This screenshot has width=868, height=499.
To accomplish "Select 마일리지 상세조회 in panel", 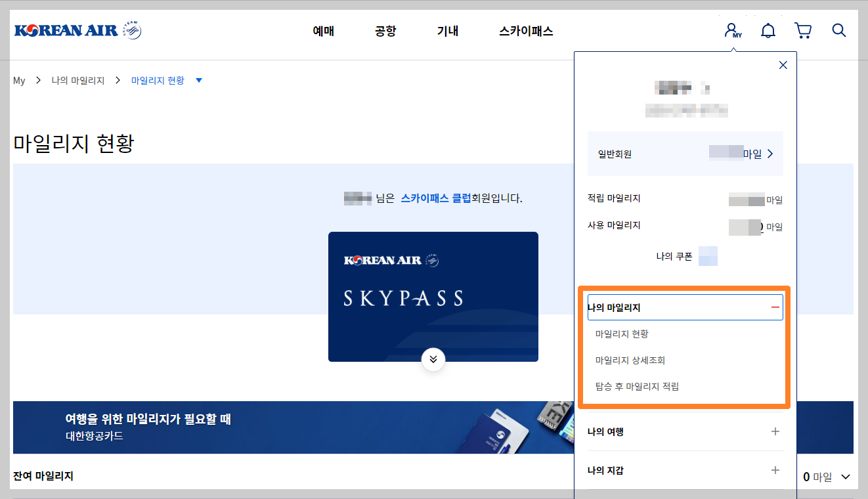I will (630, 360).
